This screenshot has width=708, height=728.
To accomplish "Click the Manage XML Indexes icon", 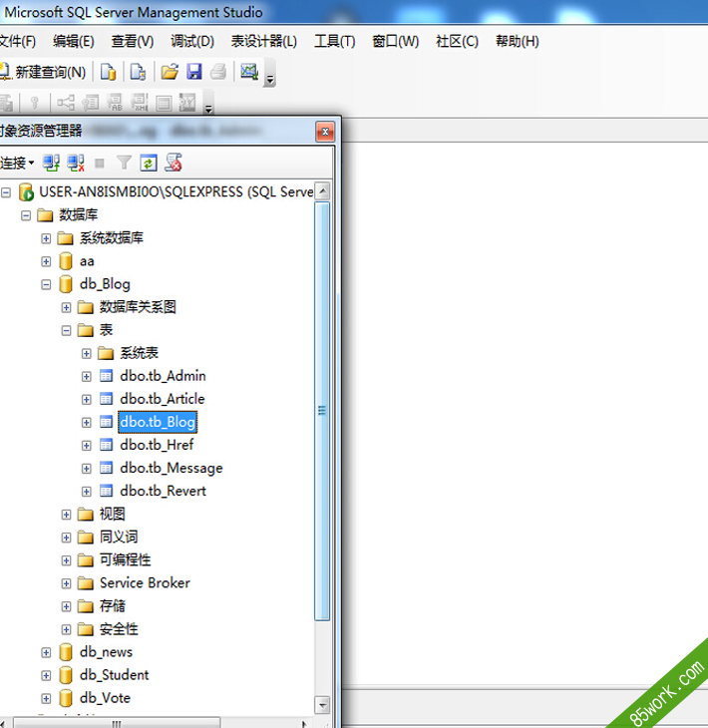I will click(140, 102).
